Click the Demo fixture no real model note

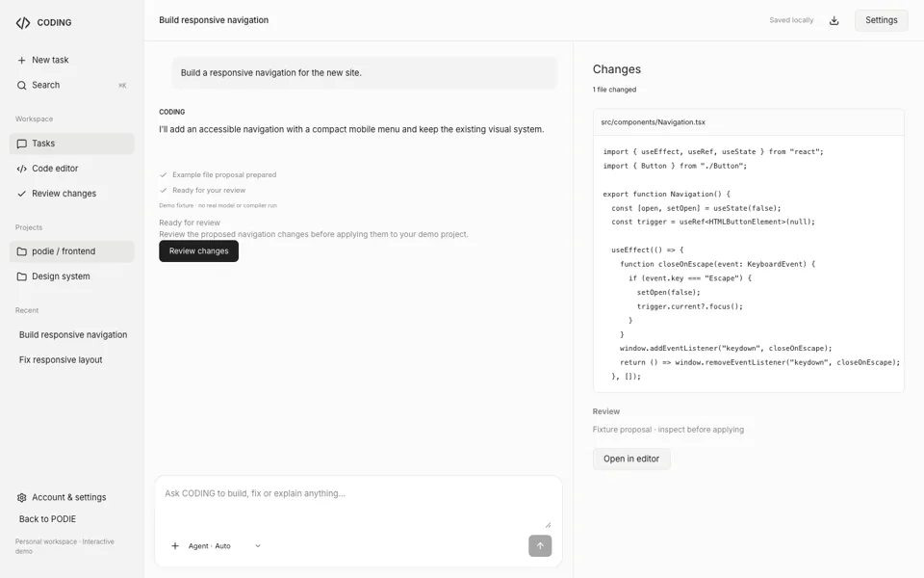[x=218, y=206]
